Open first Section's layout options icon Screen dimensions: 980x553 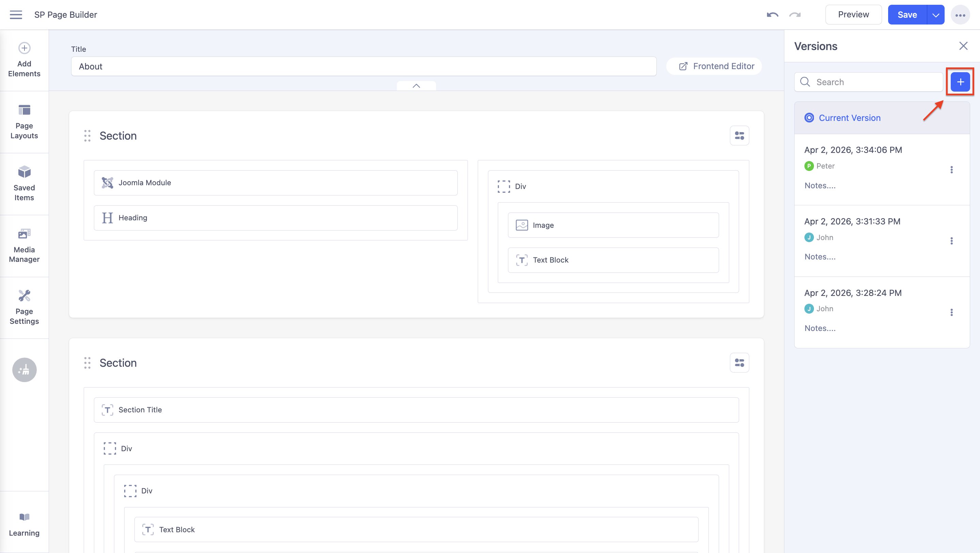(739, 136)
